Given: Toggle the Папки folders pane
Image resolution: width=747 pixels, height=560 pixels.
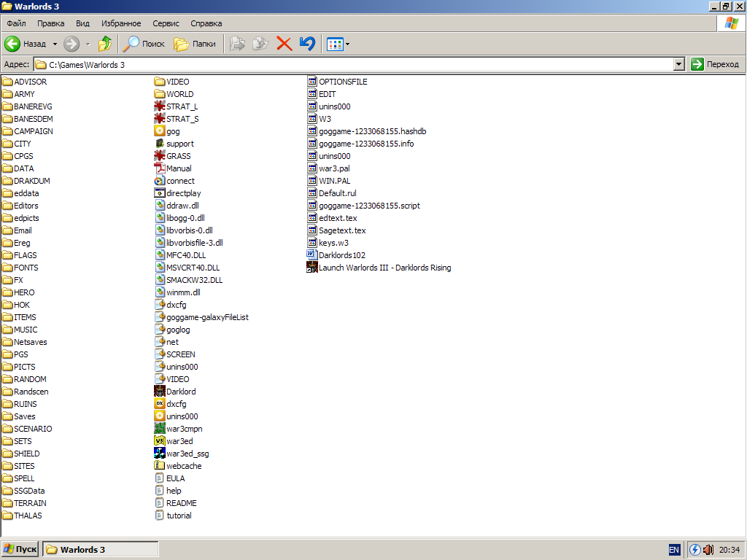Looking at the screenshot, I should [x=195, y=44].
